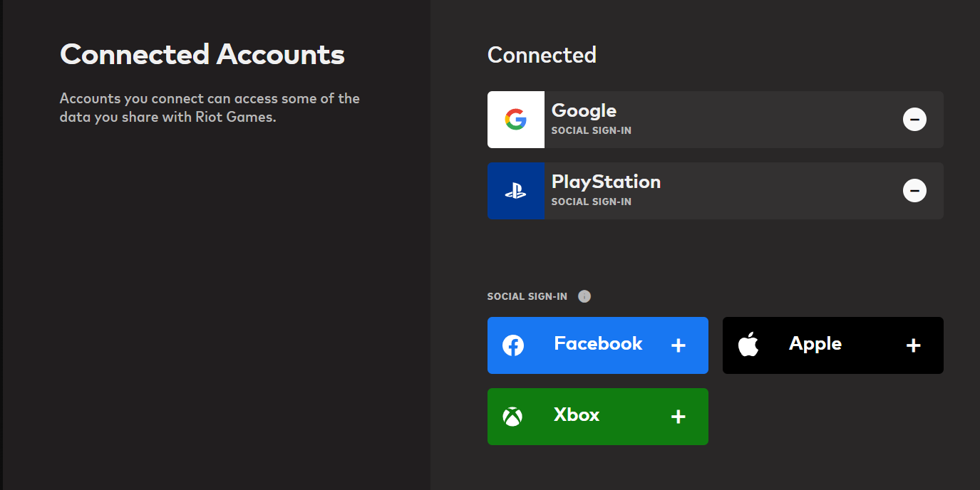Select the Facebook icon
The height and width of the screenshot is (490, 980).
click(x=512, y=345)
